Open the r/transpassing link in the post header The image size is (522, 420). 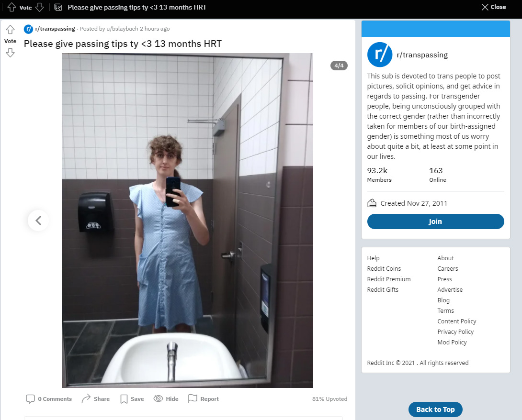click(55, 29)
